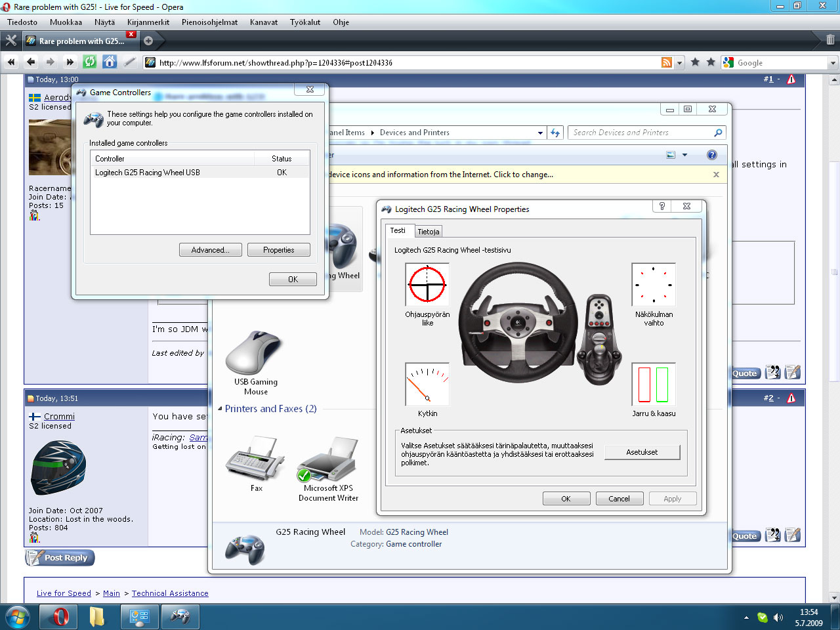Viewport: 840px width, 630px height.
Task: Click quick reply icon on Crommi's post
Action: [793, 535]
